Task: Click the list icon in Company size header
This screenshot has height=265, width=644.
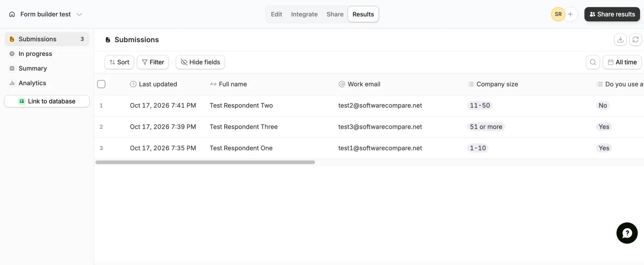Action: pos(471,84)
